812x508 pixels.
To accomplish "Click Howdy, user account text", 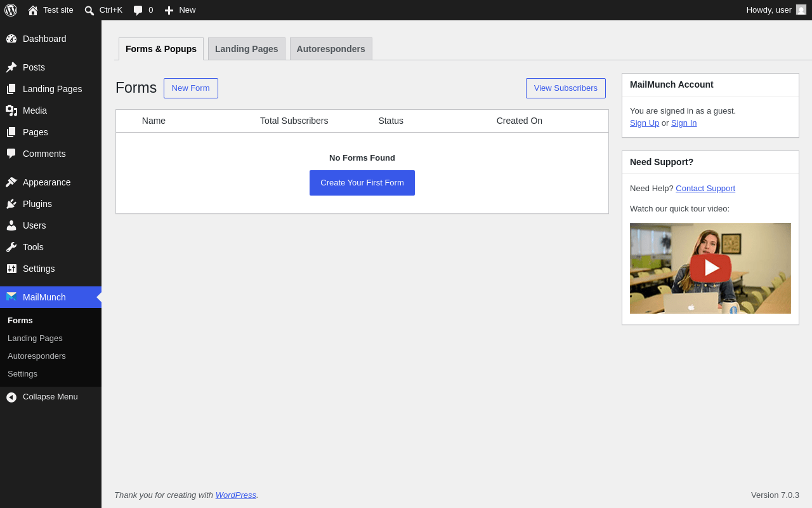I will tap(769, 10).
